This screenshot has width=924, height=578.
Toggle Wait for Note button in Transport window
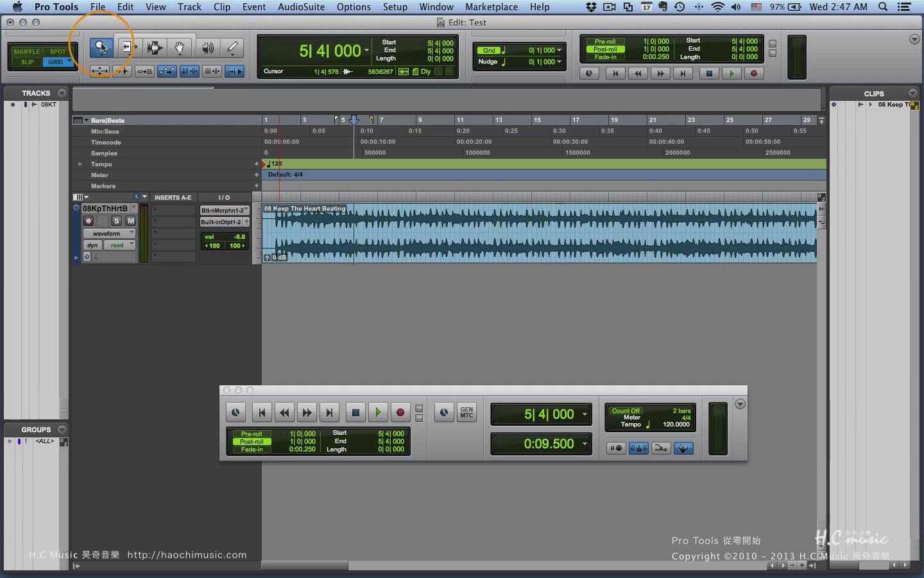(x=616, y=448)
